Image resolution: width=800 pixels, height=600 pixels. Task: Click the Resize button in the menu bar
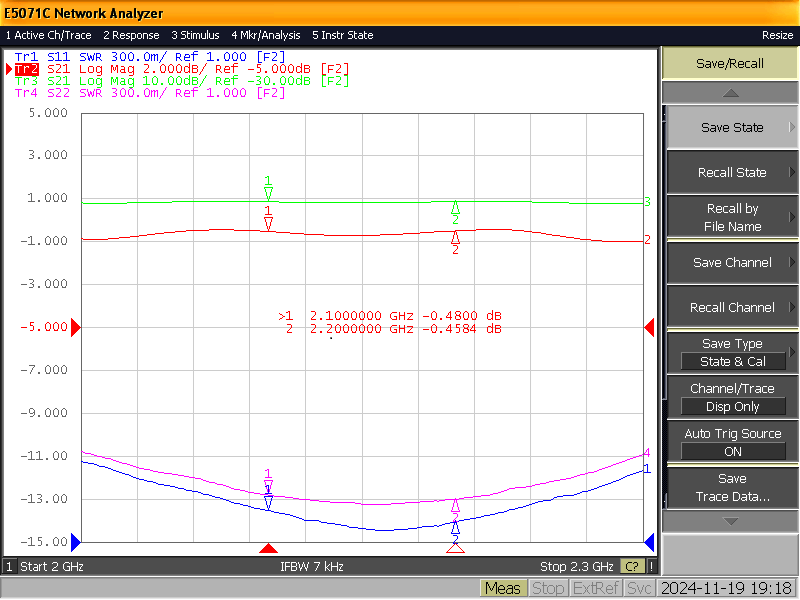[777, 35]
